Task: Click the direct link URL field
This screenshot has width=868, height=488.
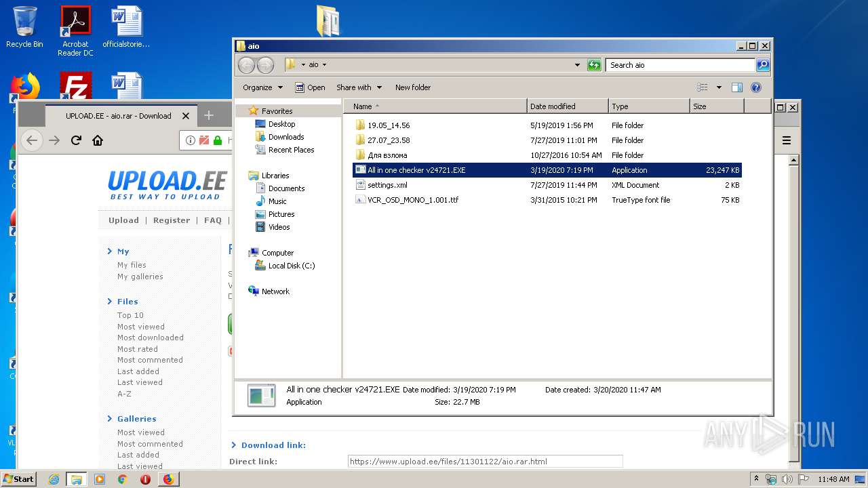Action: (485, 462)
